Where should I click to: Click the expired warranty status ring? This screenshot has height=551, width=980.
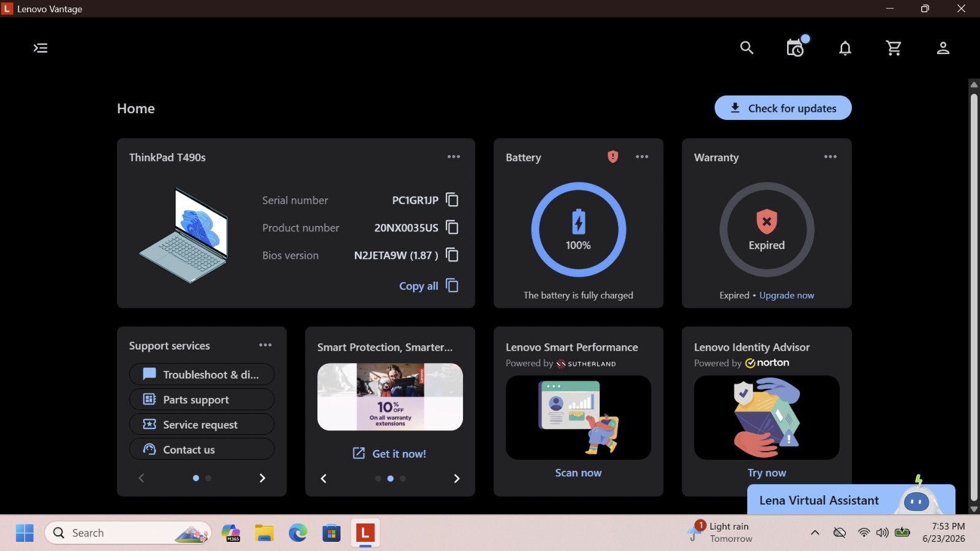coord(767,230)
